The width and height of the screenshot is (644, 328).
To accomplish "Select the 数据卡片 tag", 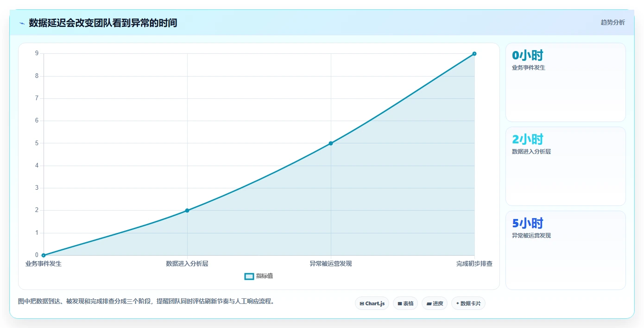I will tap(468, 303).
